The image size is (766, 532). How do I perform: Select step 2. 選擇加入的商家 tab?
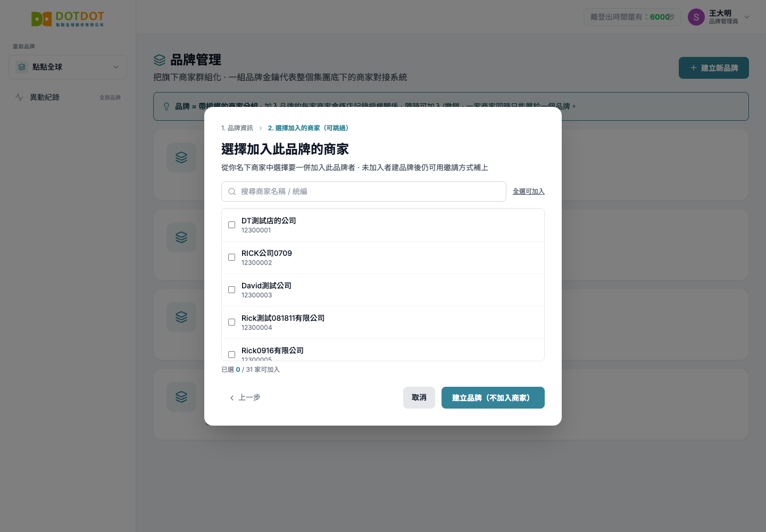pyautogui.click(x=309, y=128)
